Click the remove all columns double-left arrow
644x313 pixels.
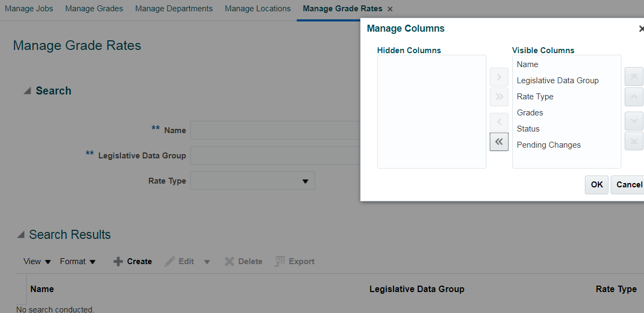pyautogui.click(x=499, y=142)
